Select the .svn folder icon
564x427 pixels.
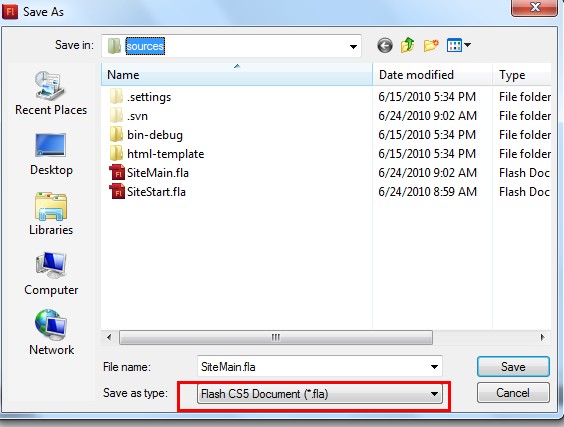pyautogui.click(x=116, y=116)
